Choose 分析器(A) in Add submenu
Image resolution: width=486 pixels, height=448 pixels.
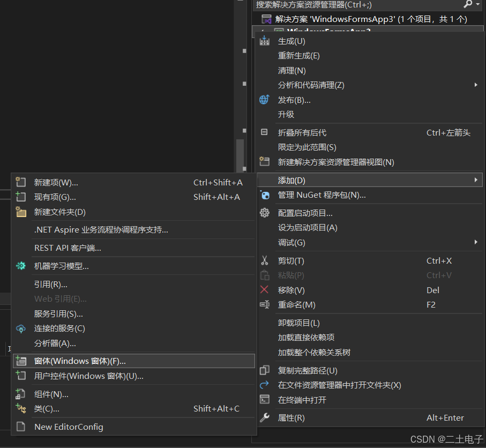point(134,343)
